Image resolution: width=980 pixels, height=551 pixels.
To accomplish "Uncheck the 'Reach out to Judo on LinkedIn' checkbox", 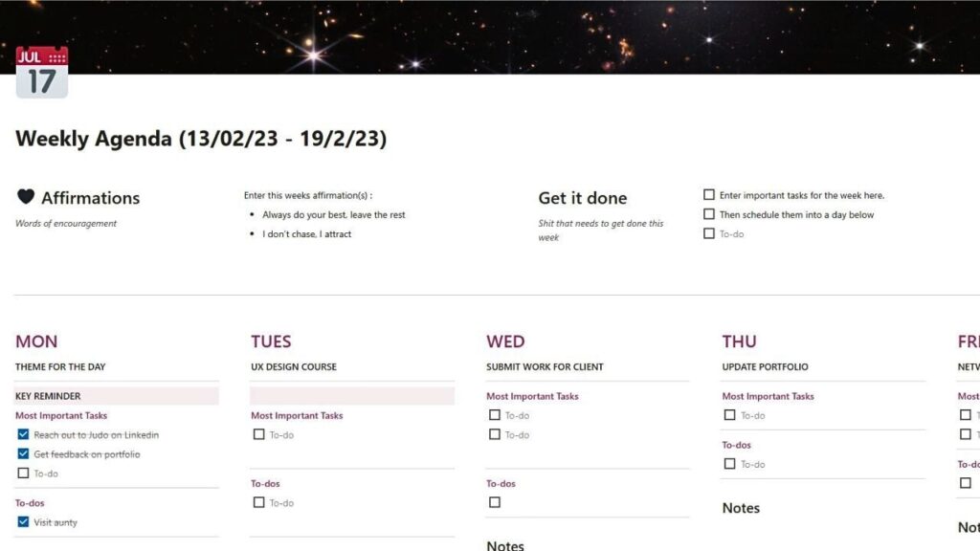I will (23, 434).
